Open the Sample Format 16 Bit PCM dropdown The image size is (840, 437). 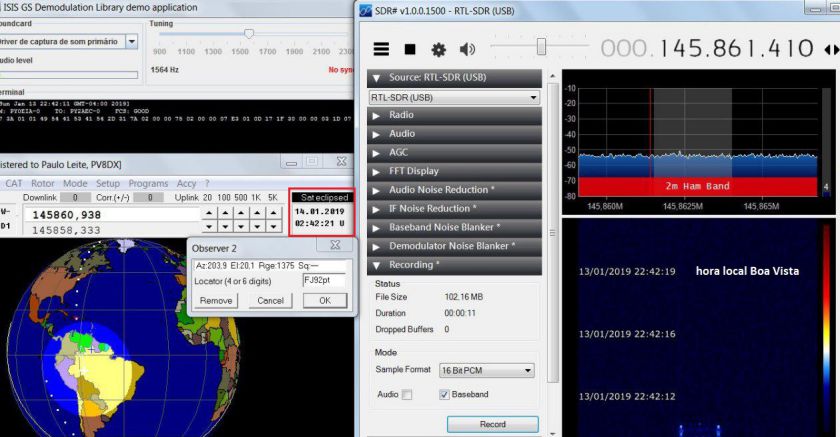[486, 371]
